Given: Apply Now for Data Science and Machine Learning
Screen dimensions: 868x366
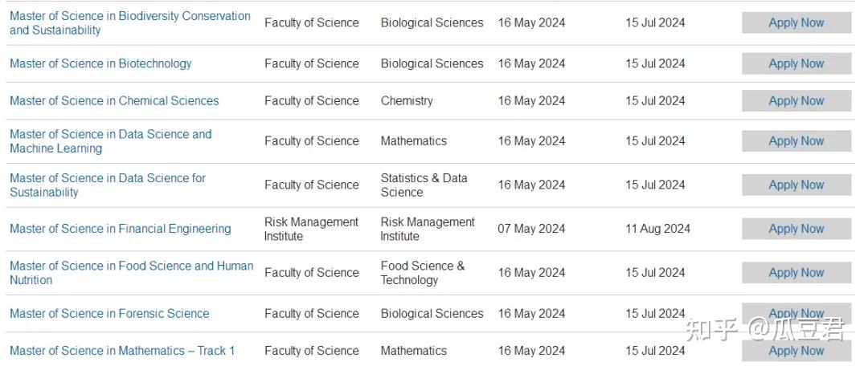Looking at the screenshot, I should [x=796, y=141].
